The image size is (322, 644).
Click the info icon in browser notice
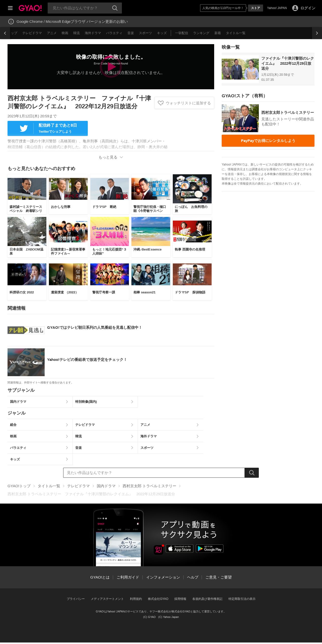click(11, 22)
